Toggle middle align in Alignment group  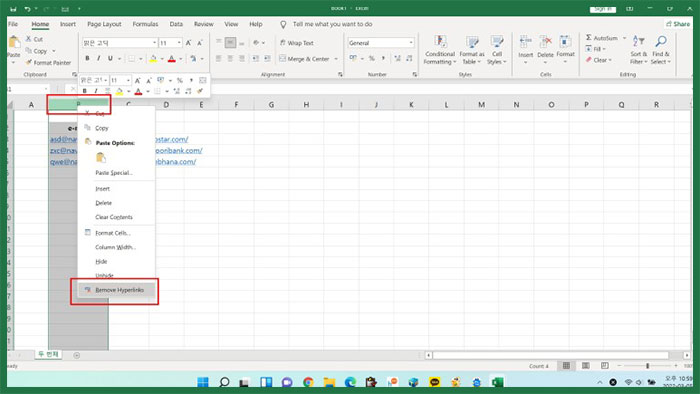click(230, 43)
